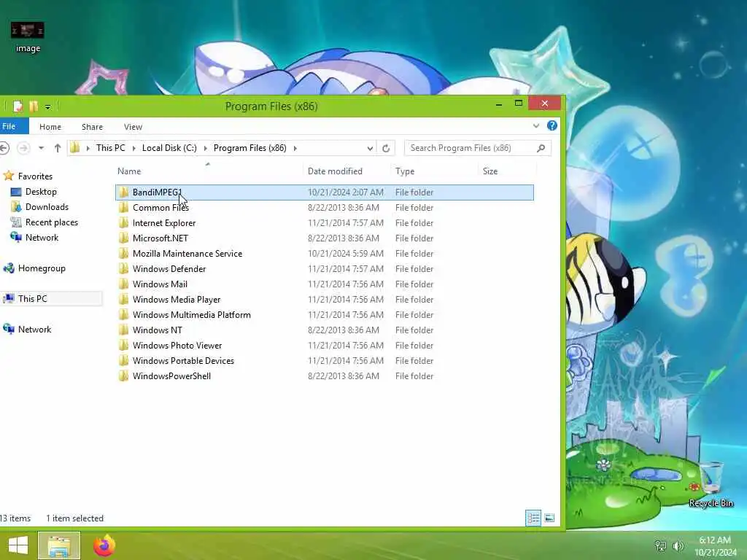This screenshot has width=747, height=560.
Task: Click New folder icon in title bar
Action: (x=34, y=106)
